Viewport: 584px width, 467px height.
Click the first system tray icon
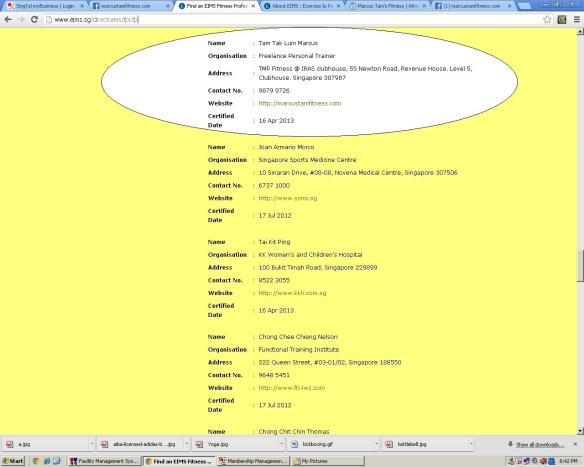[x=511, y=461]
